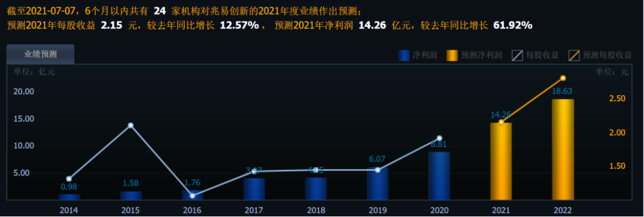Click the 2014 earnings-per-share data point

tap(69, 179)
